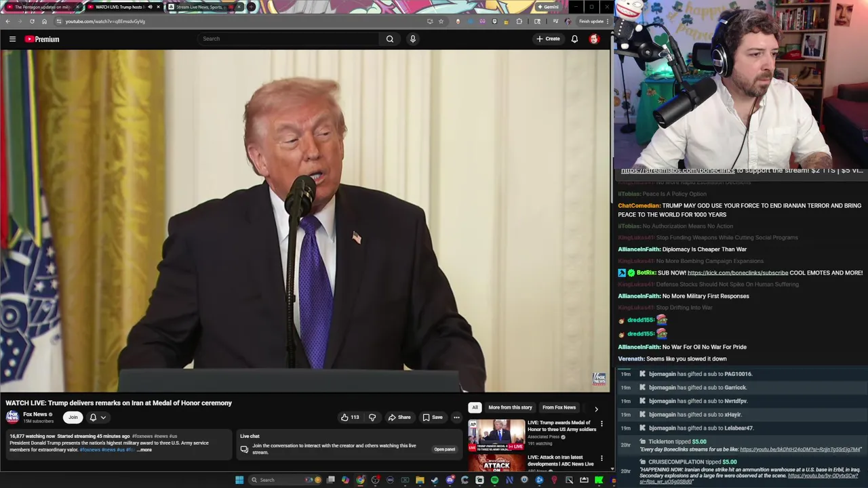Viewport: 868px width, 488px height.
Task: Switch to The Pentagon updates tab
Action: click(42, 7)
